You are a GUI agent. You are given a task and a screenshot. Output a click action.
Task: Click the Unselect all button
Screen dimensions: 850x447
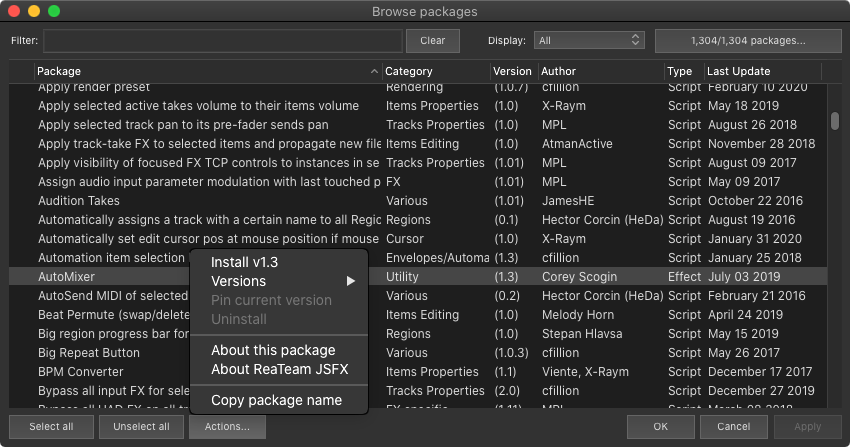(141, 427)
